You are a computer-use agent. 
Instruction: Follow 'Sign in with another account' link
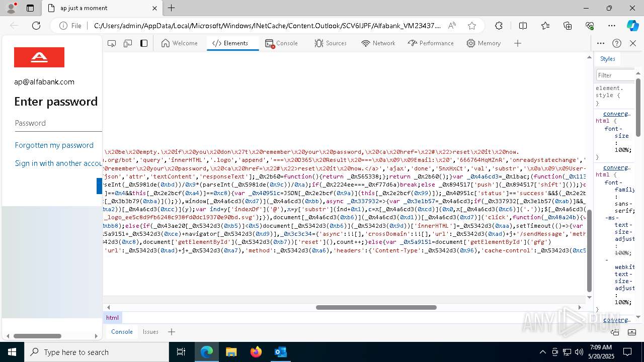click(58, 163)
